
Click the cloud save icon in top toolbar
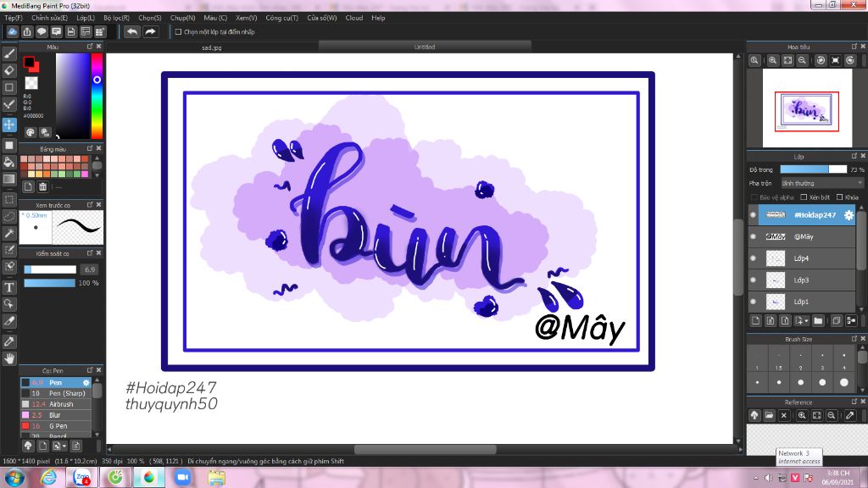coord(12,31)
